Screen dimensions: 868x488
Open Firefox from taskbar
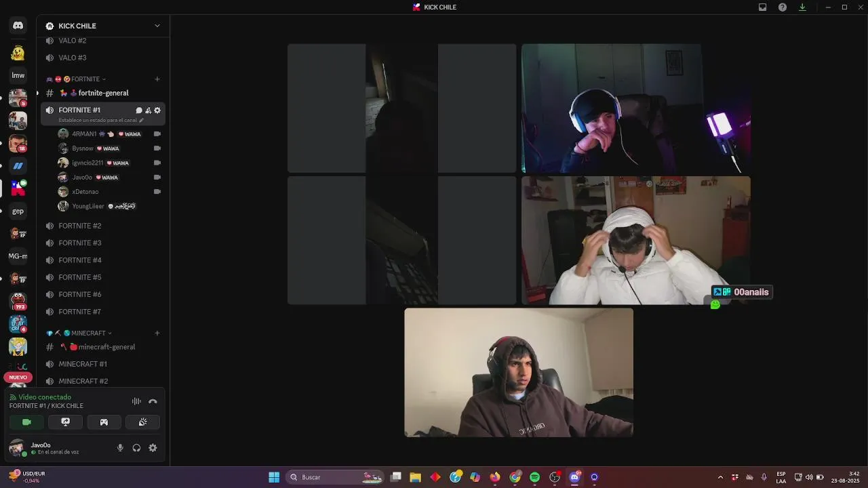pos(495,477)
